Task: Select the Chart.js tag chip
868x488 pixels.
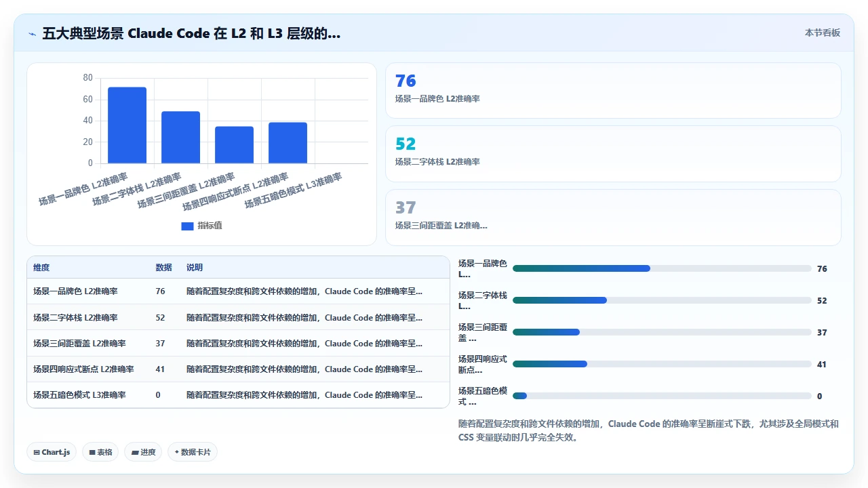Action: (52, 452)
